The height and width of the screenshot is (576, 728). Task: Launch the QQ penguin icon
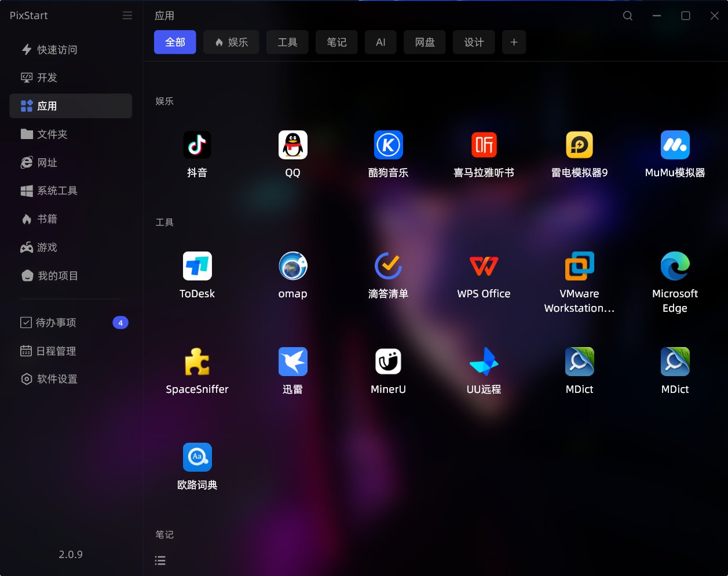[292, 145]
